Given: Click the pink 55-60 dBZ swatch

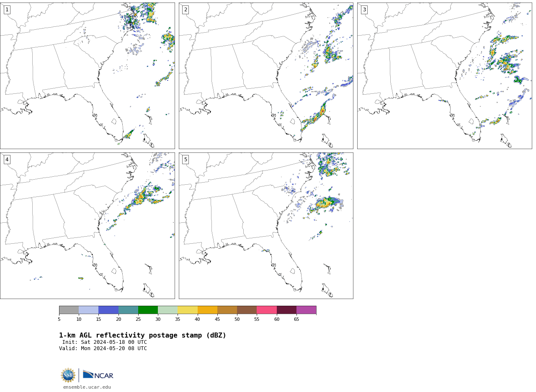Looking at the screenshot, I should coord(267,310).
